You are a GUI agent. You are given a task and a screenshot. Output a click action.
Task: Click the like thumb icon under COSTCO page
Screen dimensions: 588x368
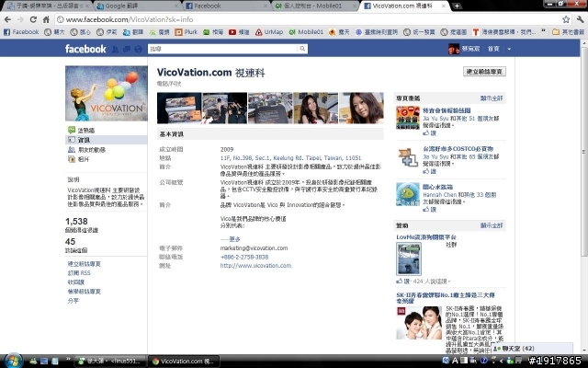click(x=426, y=171)
